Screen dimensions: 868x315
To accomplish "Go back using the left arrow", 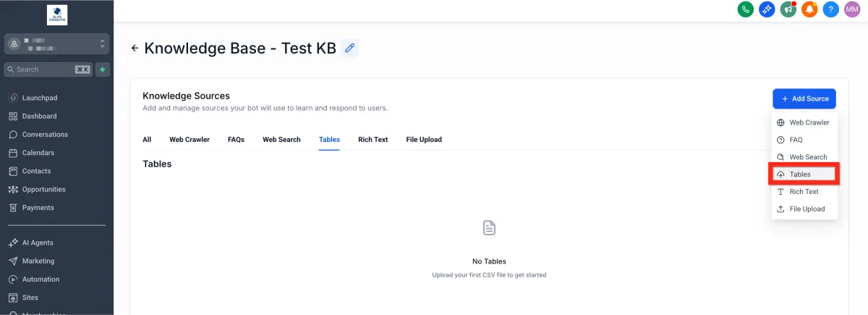I will (135, 49).
